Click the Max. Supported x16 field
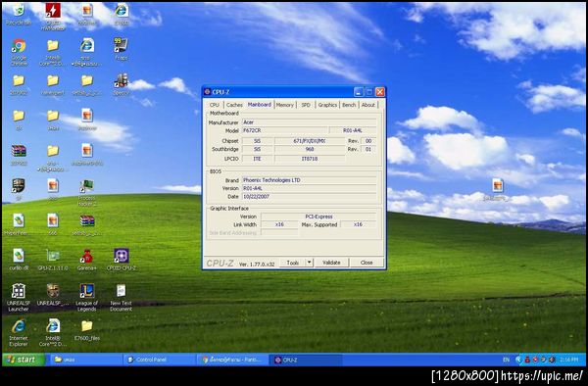The width and height of the screenshot is (588, 386). click(x=358, y=224)
